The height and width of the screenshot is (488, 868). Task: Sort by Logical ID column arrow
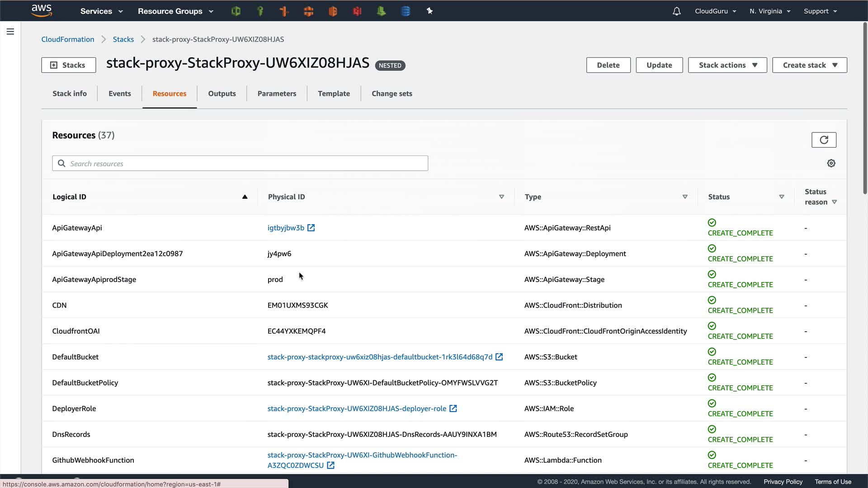point(245,197)
